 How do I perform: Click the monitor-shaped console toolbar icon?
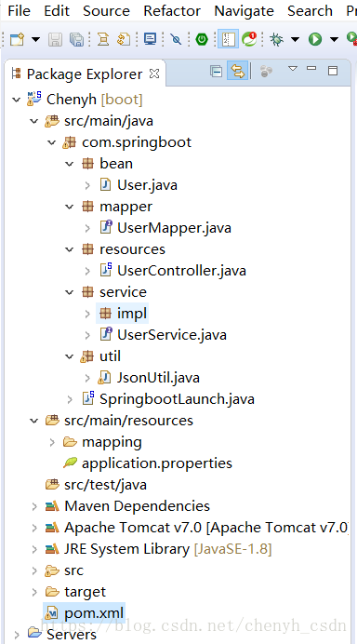151,39
